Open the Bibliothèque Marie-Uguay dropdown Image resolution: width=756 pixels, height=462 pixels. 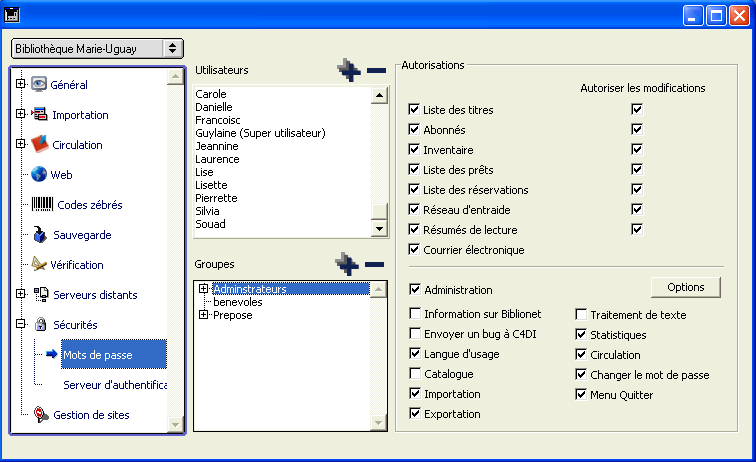click(97, 48)
